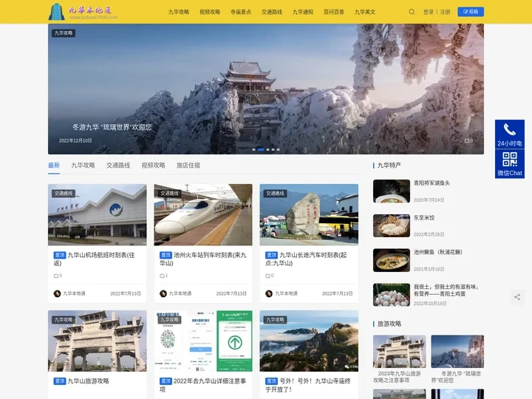
Task: Open the airport thumbnail of 九华山机场航班时刻表
Action: [98, 215]
